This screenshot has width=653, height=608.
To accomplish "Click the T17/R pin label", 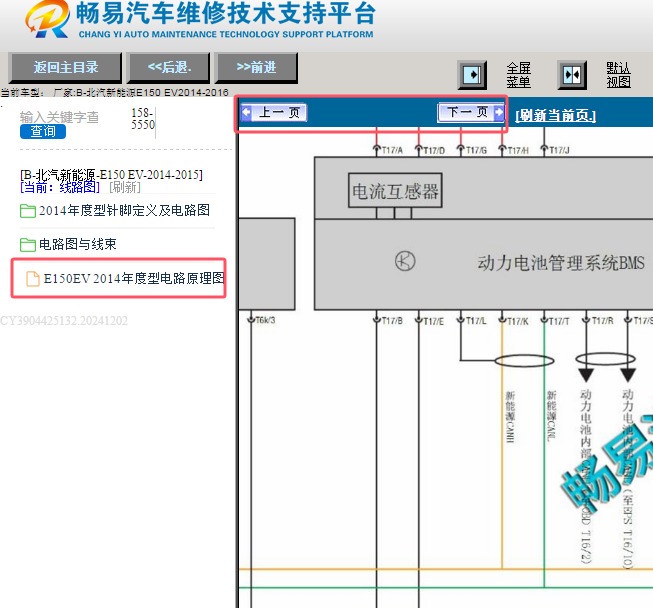I will (603, 321).
